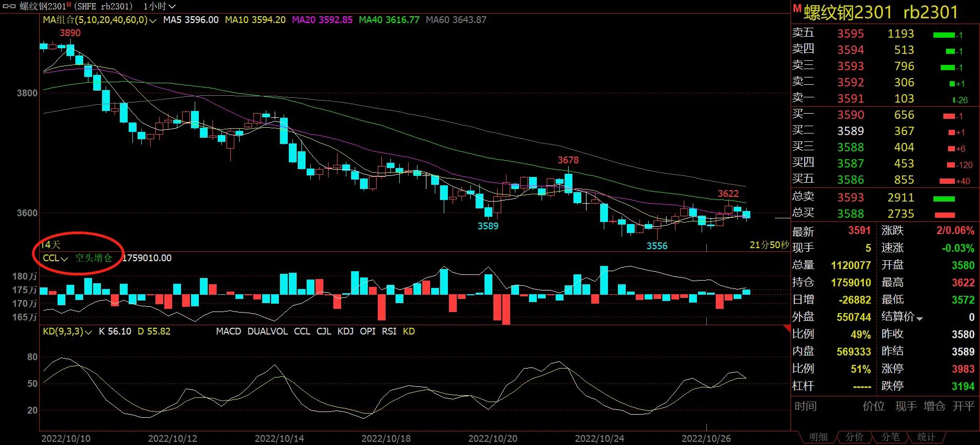Open the CCL indicator dropdown

coord(55,258)
